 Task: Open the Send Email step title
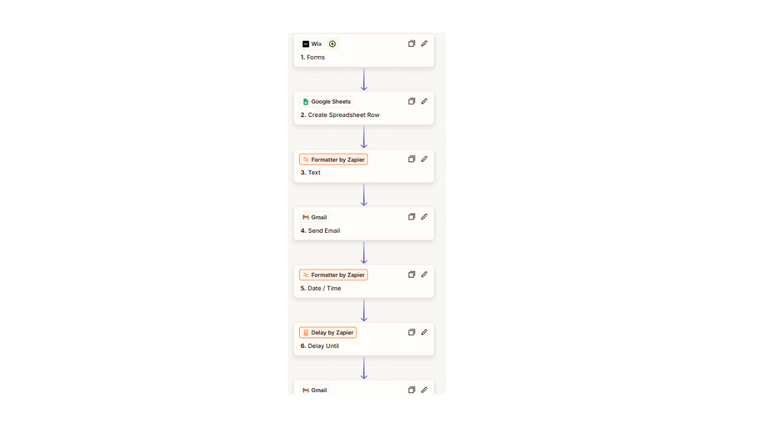323,231
